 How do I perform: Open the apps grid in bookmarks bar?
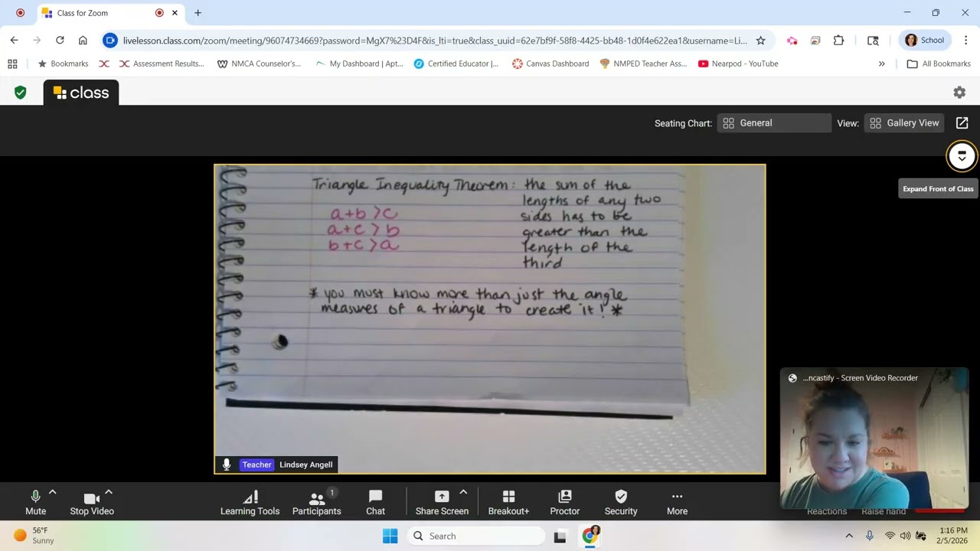[12, 64]
